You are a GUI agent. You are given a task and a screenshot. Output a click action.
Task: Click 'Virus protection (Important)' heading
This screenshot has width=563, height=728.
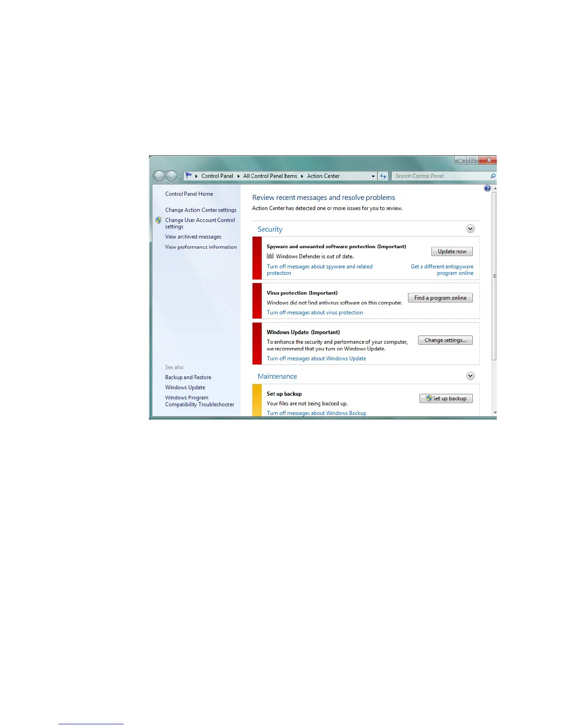[302, 293]
